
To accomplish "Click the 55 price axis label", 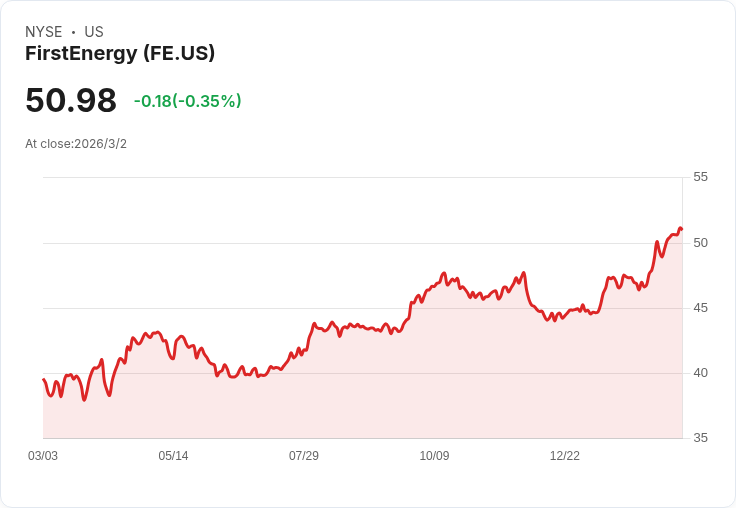I will click(x=700, y=177).
